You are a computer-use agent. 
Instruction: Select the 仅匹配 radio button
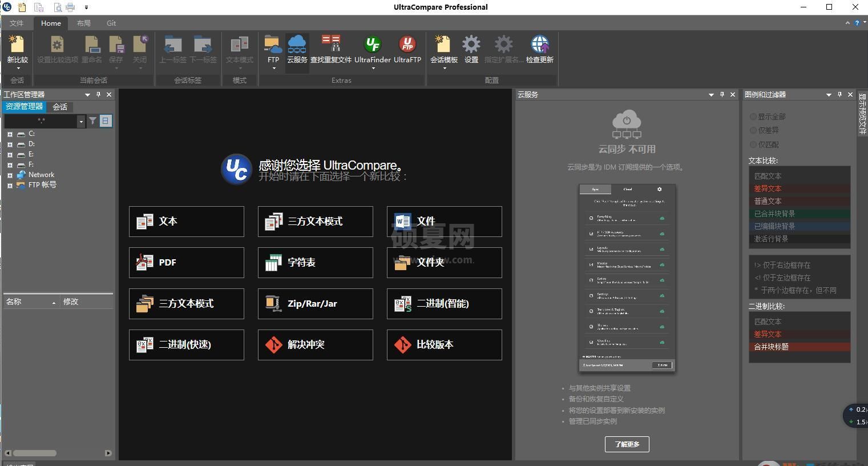[753, 144]
